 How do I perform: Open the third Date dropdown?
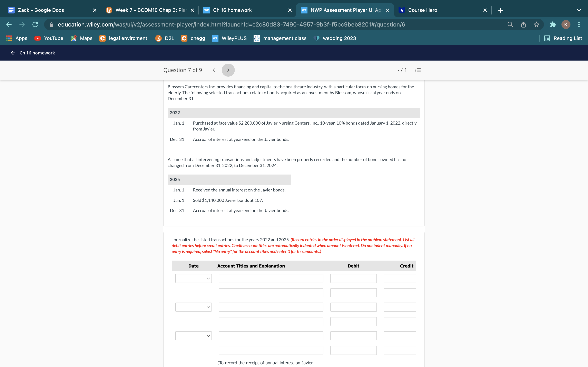[x=193, y=336]
